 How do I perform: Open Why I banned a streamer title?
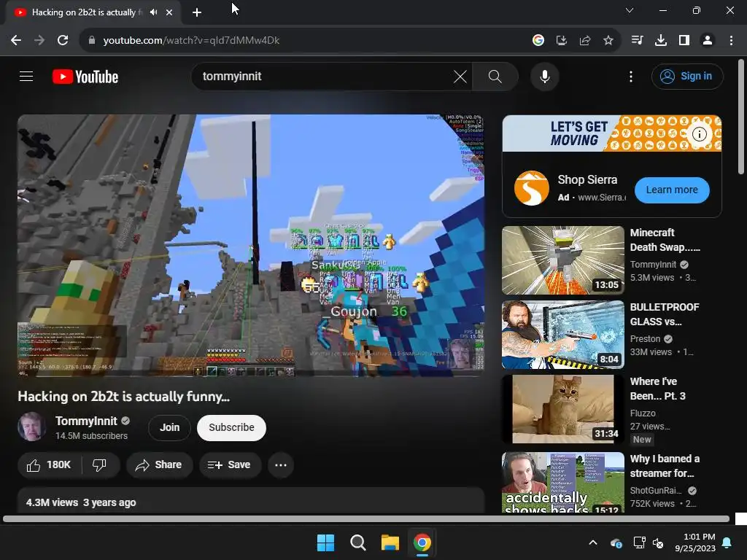pyautogui.click(x=665, y=466)
